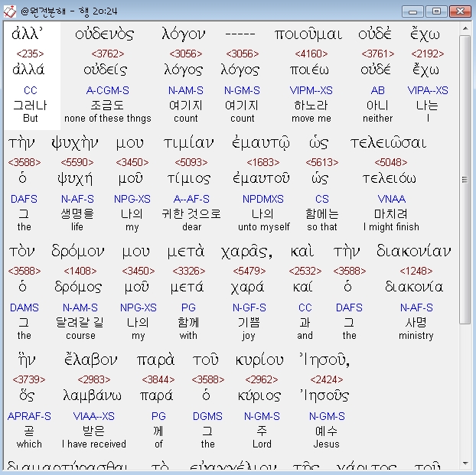
Task: Click the parsing code APRAF-S
Action: pos(29,416)
